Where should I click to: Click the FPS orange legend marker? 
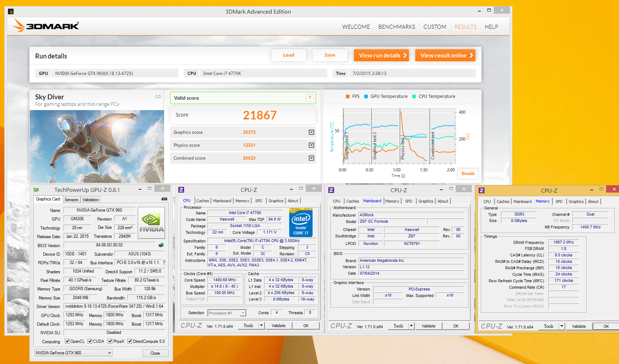tap(348, 96)
